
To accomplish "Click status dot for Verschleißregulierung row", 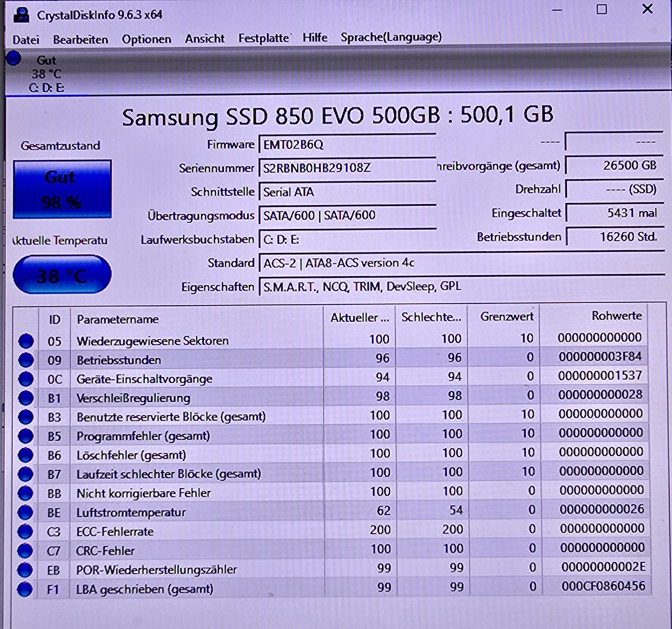I will coord(26,398).
